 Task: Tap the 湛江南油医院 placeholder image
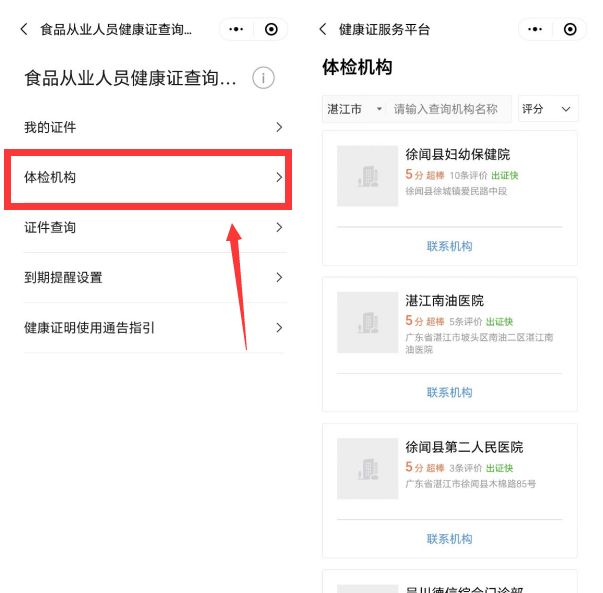pos(367,322)
